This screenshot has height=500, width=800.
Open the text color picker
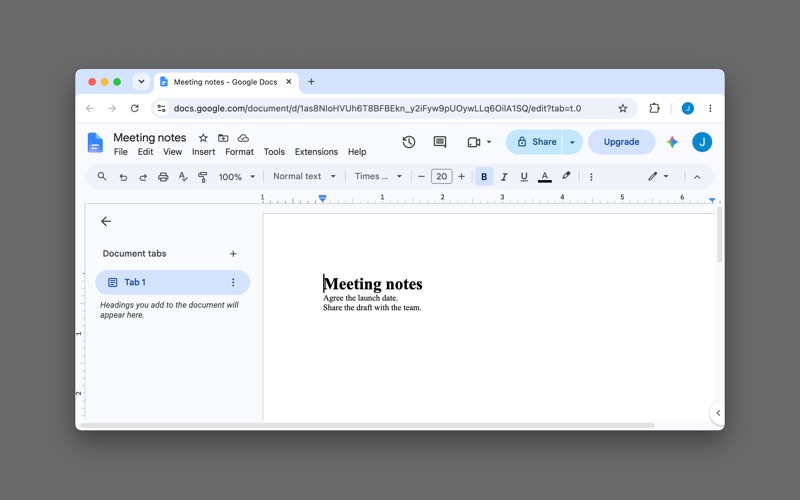point(544,177)
